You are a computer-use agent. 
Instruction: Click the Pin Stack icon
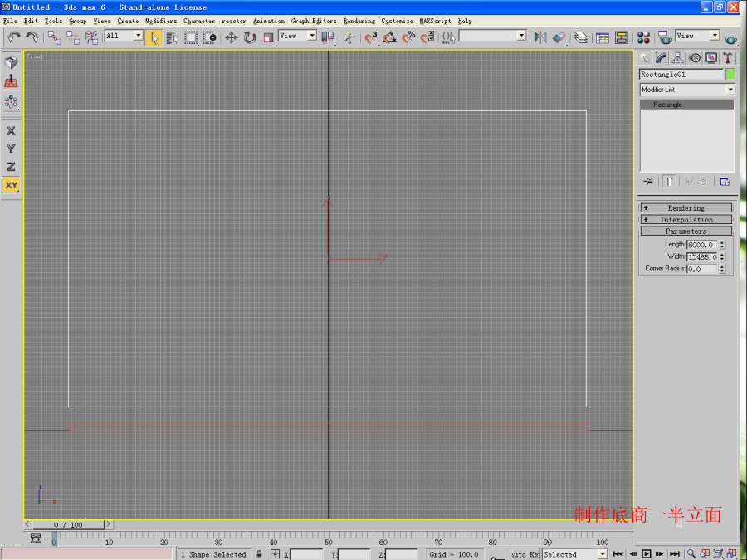648,182
